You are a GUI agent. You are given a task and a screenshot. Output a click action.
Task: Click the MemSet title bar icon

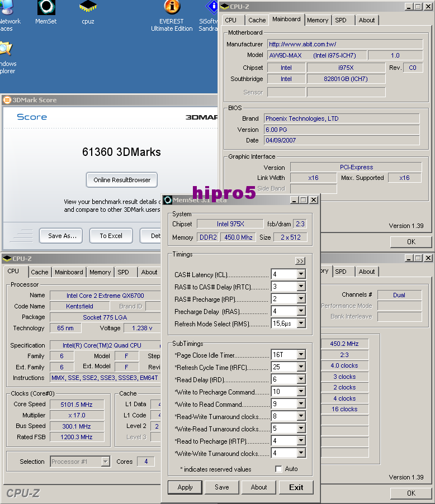point(168,200)
